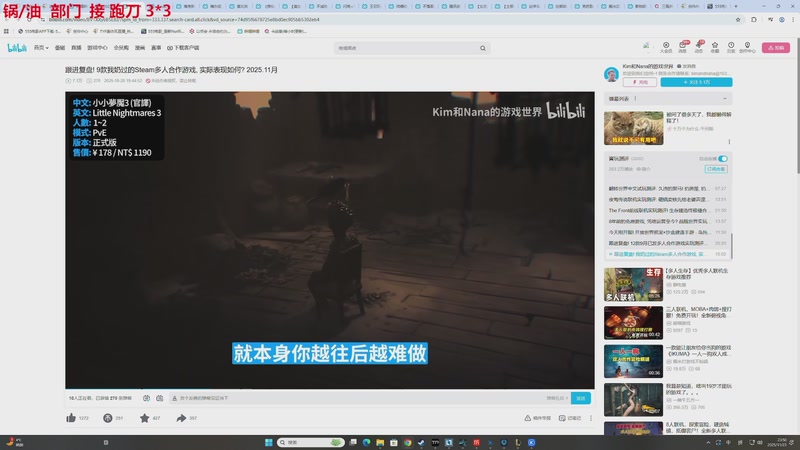The image size is (800, 450).
Task: Play the The Front playlist entry
Action: pyautogui.click(x=667, y=210)
